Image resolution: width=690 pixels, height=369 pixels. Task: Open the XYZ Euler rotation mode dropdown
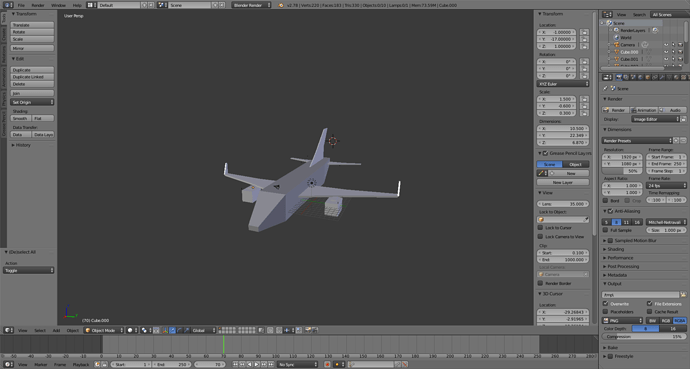563,84
